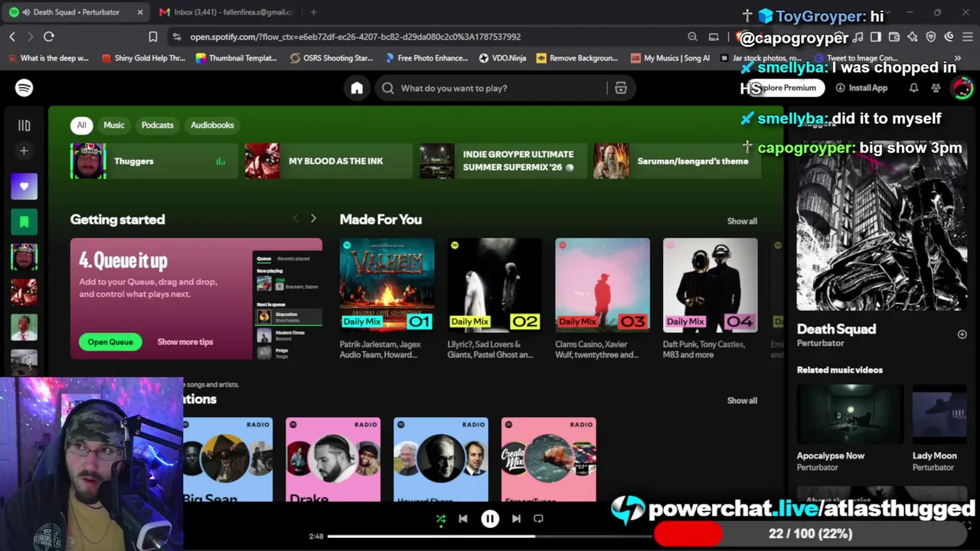The width and height of the screenshot is (980, 551).
Task: Open Friend Activity icon next to bell
Action: tap(936, 88)
